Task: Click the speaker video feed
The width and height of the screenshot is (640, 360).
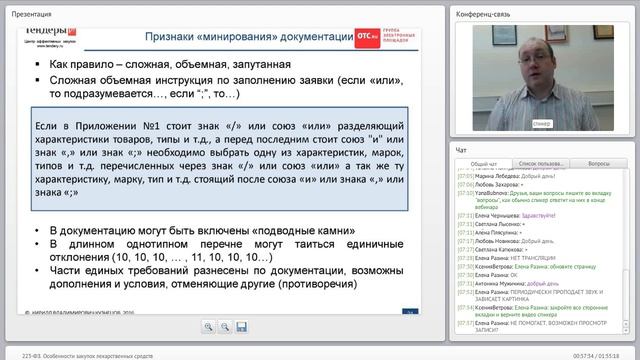Action: 543,78
